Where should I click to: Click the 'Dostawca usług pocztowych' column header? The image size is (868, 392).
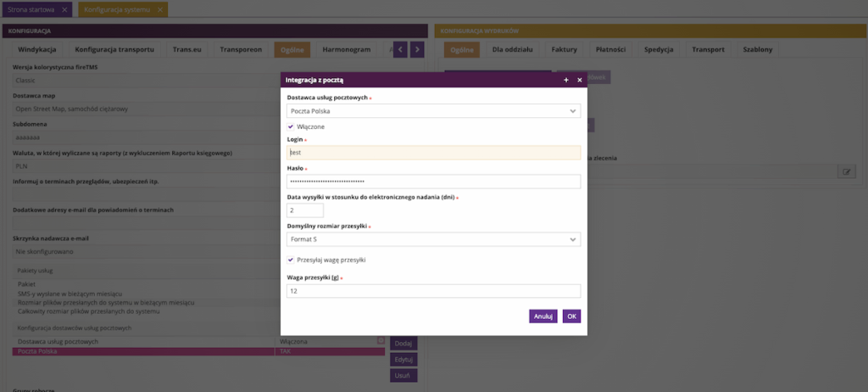(143, 342)
